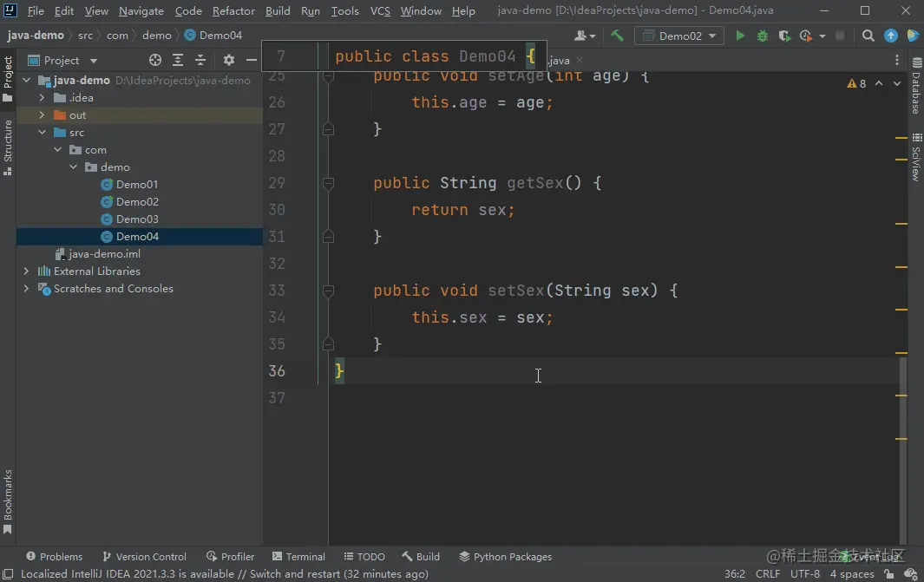924x582 pixels.
Task: Go to next highlighted error arrow
Action: click(x=897, y=83)
